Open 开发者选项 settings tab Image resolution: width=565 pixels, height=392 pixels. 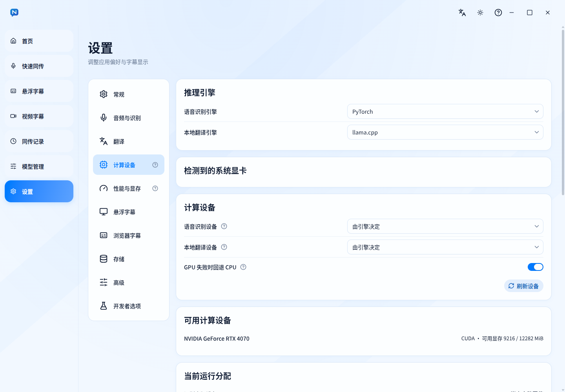point(129,306)
